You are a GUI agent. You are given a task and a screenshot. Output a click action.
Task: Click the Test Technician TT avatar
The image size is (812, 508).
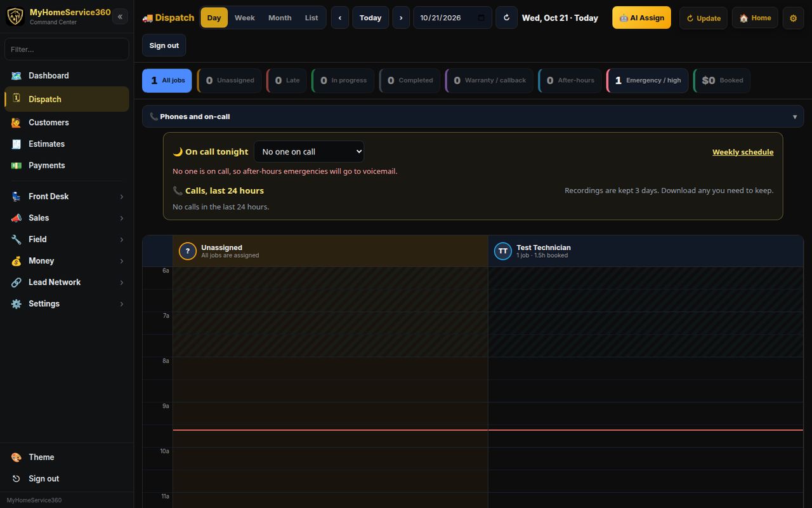[502, 251]
